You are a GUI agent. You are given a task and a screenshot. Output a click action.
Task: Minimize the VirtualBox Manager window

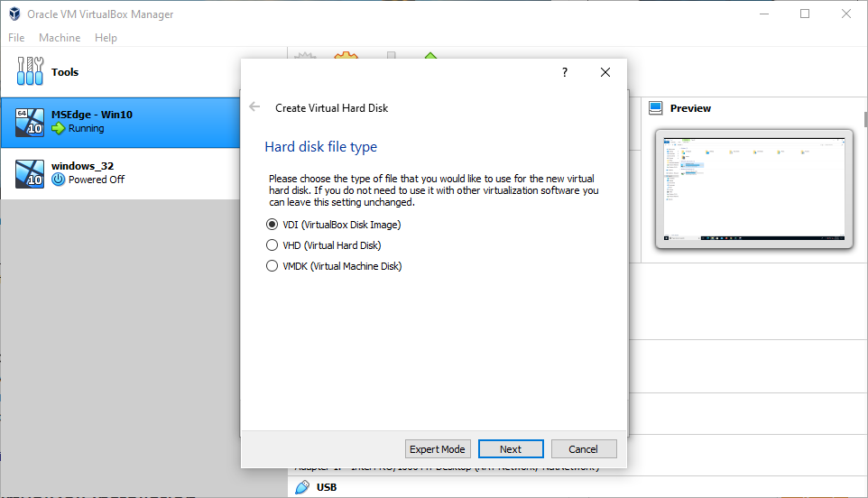pyautogui.click(x=764, y=14)
